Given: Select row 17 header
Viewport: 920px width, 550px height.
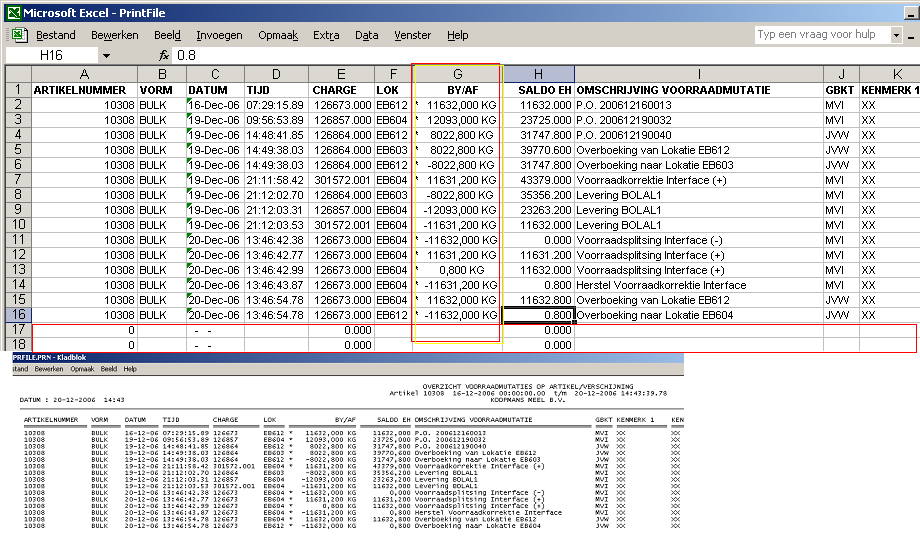Looking at the screenshot, I should click(18, 330).
